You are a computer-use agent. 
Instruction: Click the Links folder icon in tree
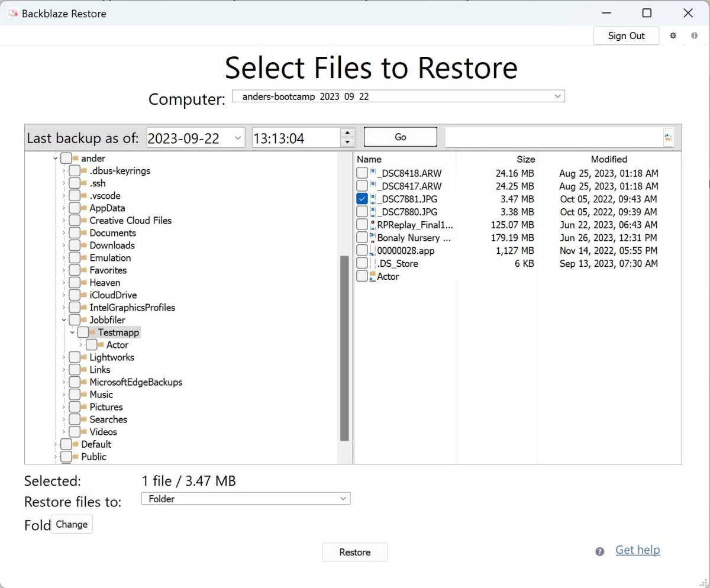click(84, 370)
